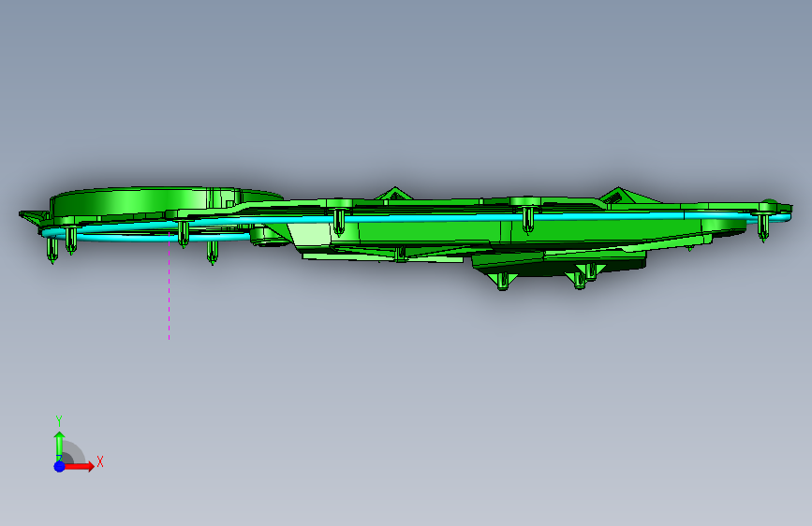Click the magenta dashed reference axis line
Viewport: 812px width, 526px height.
point(169,285)
